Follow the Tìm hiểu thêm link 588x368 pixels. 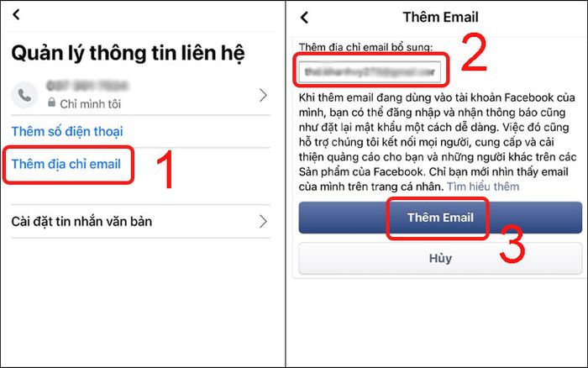click(x=483, y=187)
